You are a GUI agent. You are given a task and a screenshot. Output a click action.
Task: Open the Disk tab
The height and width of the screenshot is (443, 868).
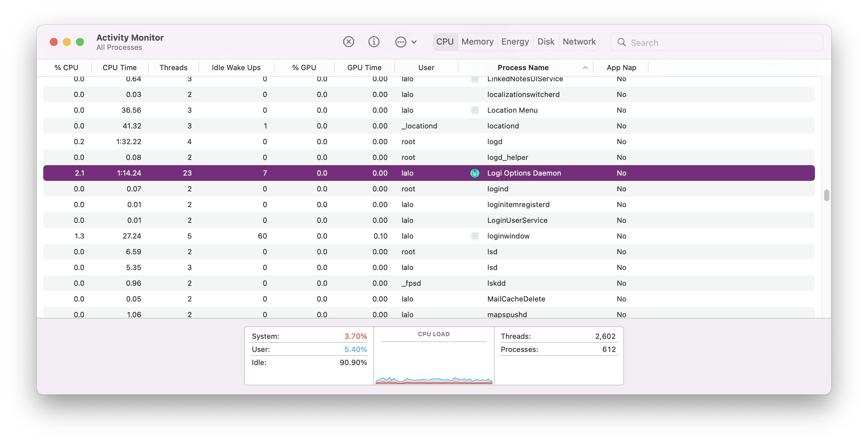(x=546, y=42)
